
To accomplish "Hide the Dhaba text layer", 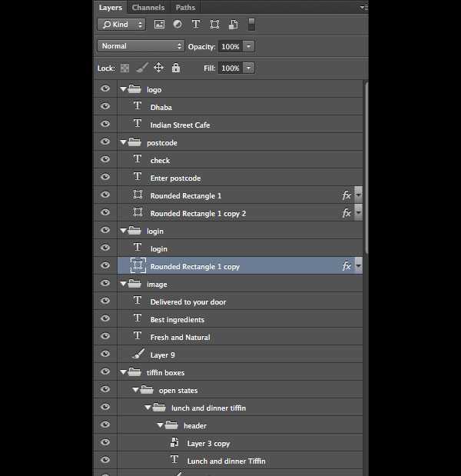I will [x=105, y=107].
